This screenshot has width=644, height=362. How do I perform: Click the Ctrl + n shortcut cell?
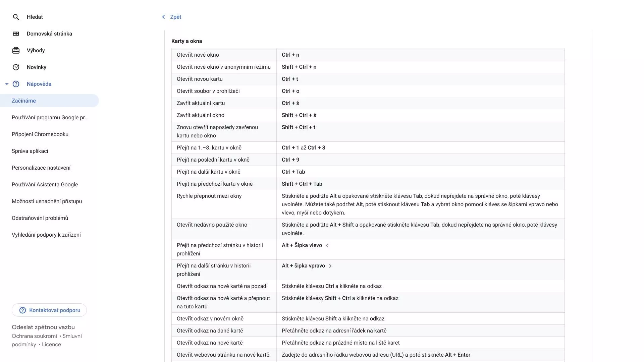421,55
